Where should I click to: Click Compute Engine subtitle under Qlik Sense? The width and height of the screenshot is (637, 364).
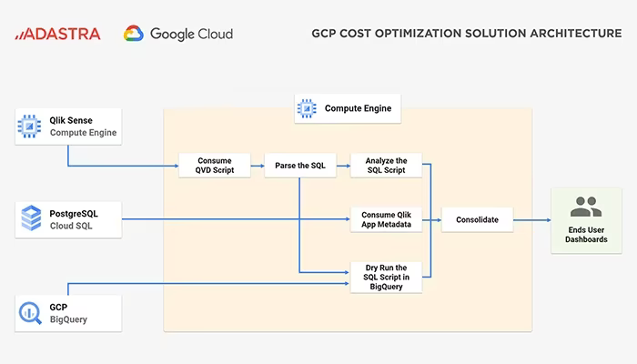pos(84,133)
